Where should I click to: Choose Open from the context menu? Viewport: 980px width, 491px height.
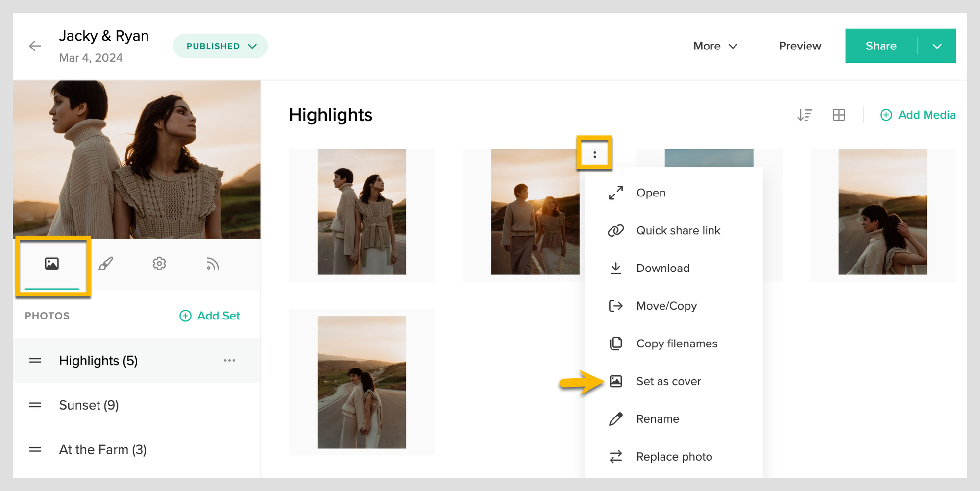674,193
